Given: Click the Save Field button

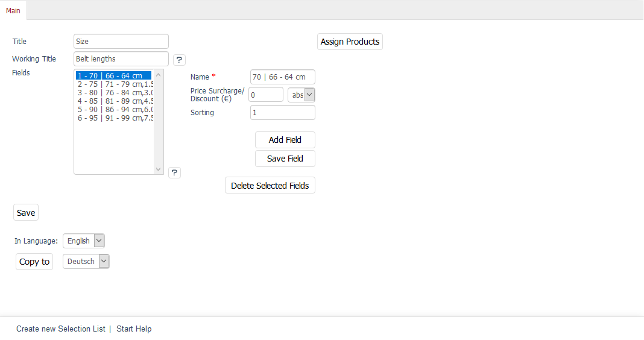Looking at the screenshot, I should click(x=285, y=159).
